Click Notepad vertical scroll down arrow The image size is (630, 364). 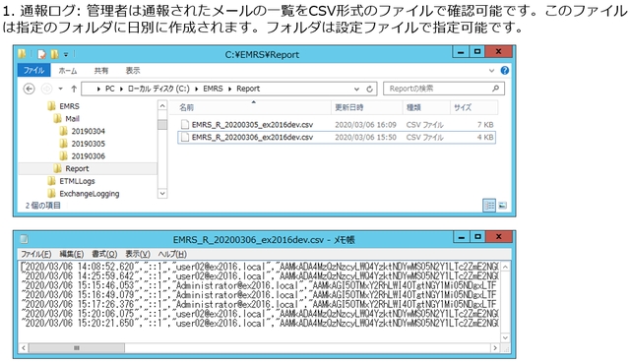(505, 337)
